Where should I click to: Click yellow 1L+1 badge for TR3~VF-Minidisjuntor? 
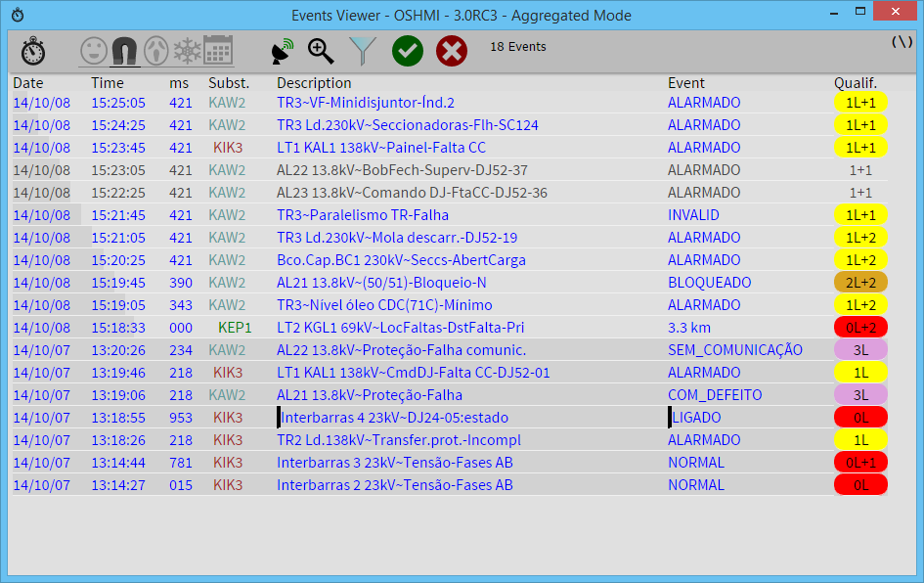point(860,103)
